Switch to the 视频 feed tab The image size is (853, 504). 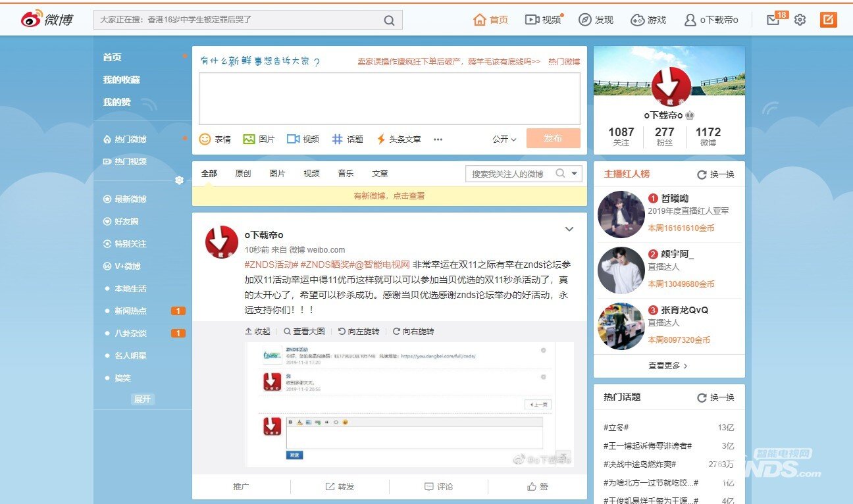coord(311,173)
